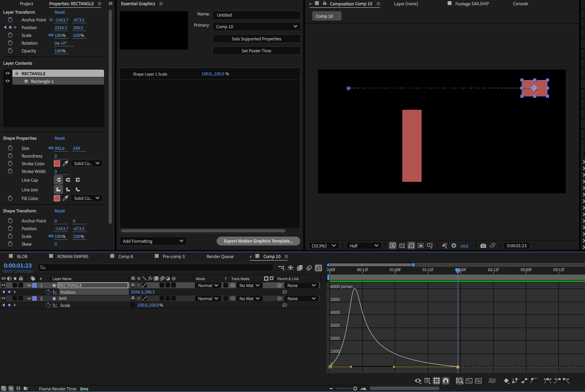Toggle the transparency grid
Screen dimensions: 585x392
402,245
